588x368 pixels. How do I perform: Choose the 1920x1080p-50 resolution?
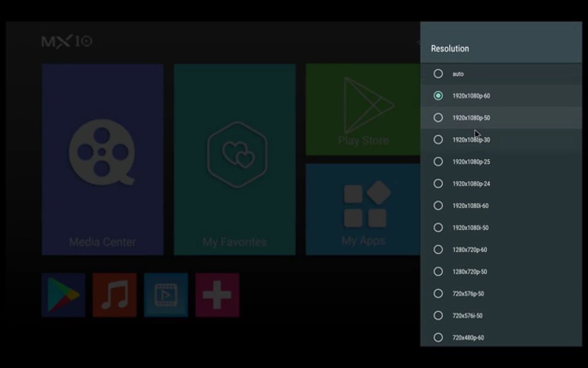point(501,118)
